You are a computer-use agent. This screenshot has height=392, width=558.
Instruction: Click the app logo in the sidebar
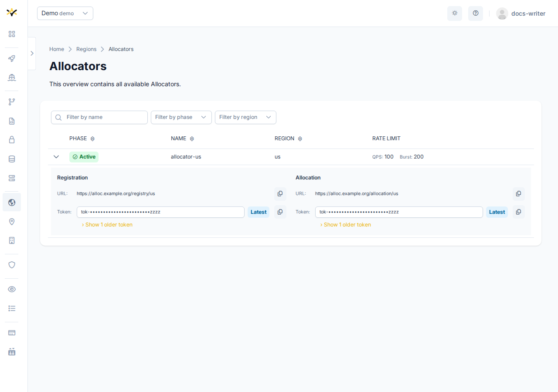[12, 12]
